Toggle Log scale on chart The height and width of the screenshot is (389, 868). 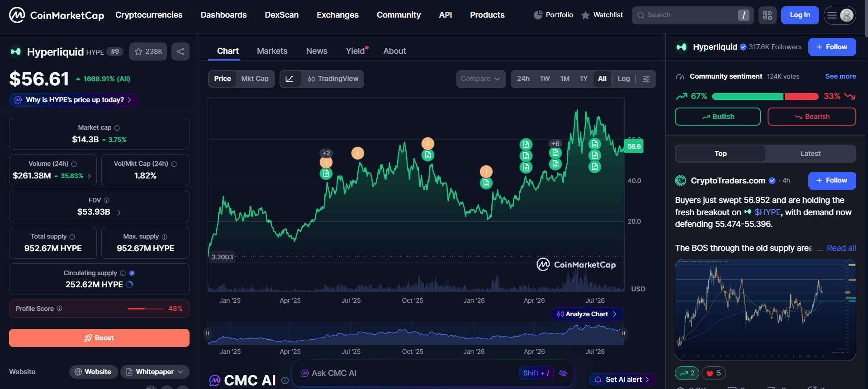coord(624,79)
